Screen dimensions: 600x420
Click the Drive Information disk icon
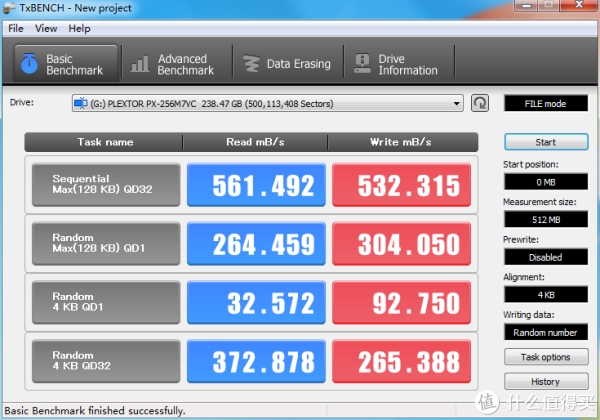[x=362, y=63]
